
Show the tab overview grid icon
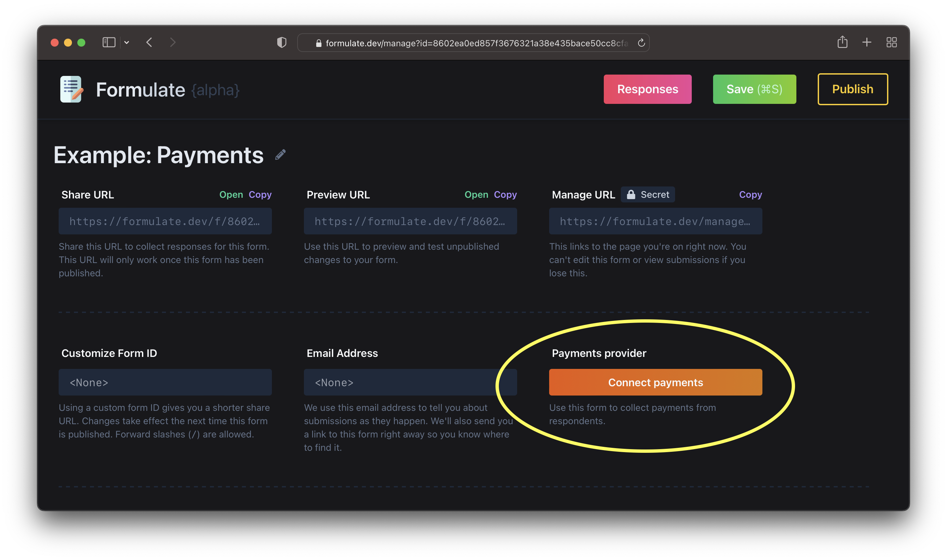pyautogui.click(x=891, y=42)
